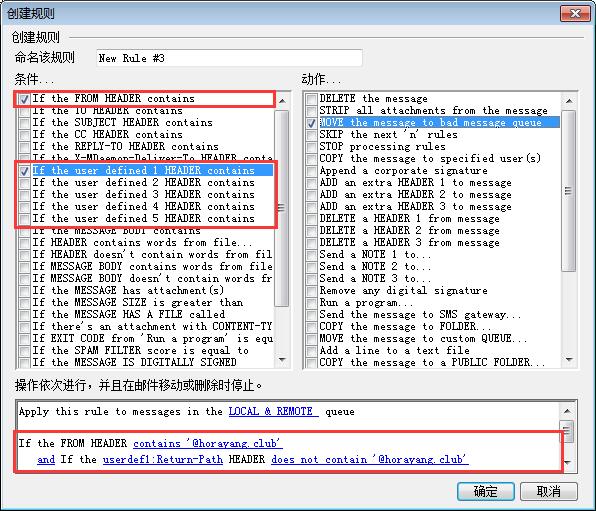
Task: Check the MESSAGE has attachment(s) condition
Action: (x=24, y=291)
